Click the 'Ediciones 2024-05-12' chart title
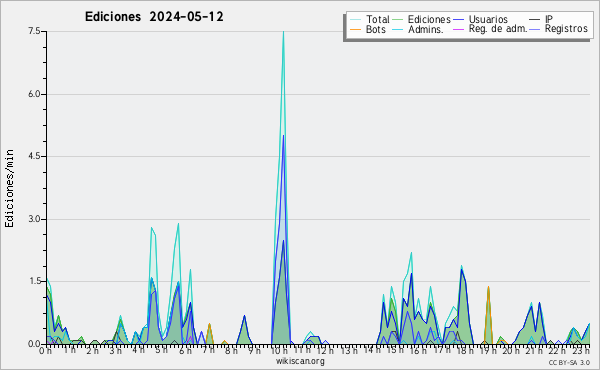The width and height of the screenshot is (600, 370). tap(154, 17)
